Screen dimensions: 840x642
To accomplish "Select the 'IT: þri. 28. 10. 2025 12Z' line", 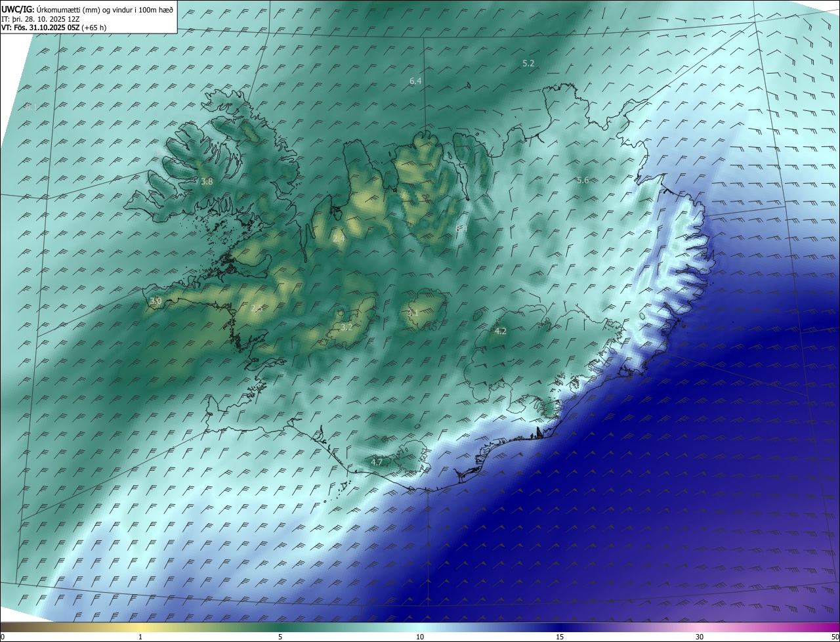I will [41, 19].
